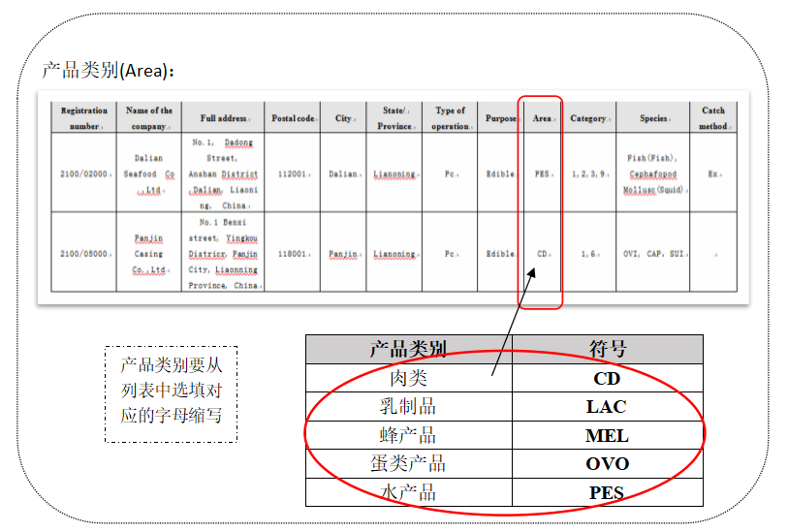This screenshot has height=532, width=788.
Task: Click the Name of the company header
Action: (149, 118)
